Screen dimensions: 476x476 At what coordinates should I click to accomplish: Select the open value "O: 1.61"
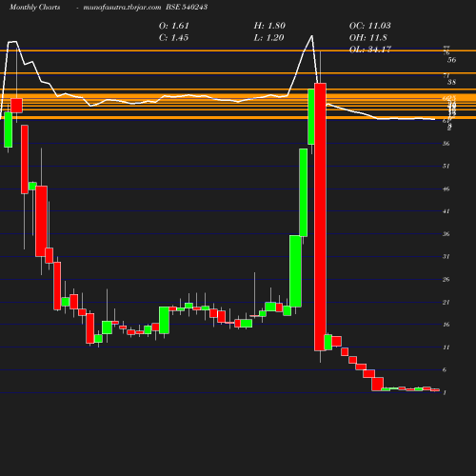coord(174,26)
